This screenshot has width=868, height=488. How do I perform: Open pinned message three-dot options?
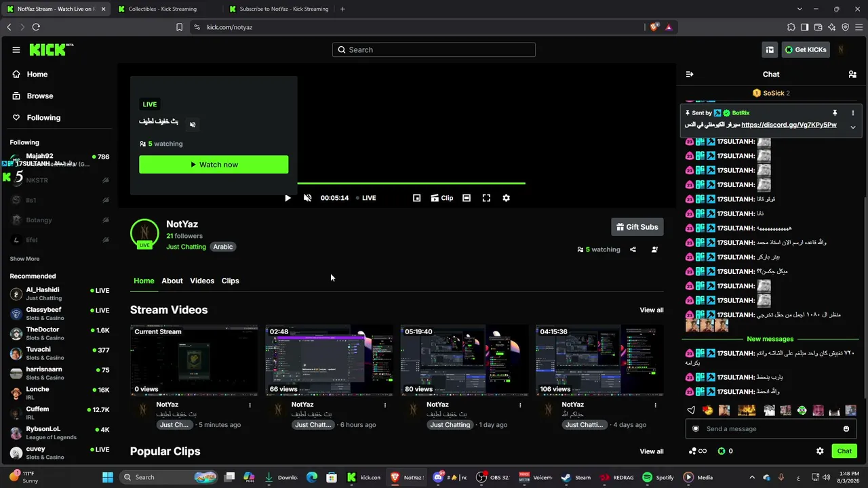pyautogui.click(x=853, y=113)
